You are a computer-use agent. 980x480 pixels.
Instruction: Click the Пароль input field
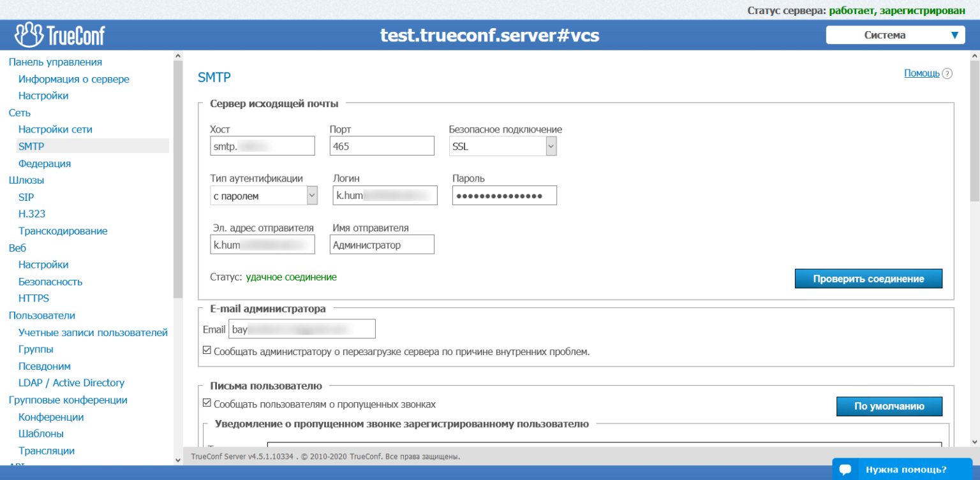click(505, 196)
